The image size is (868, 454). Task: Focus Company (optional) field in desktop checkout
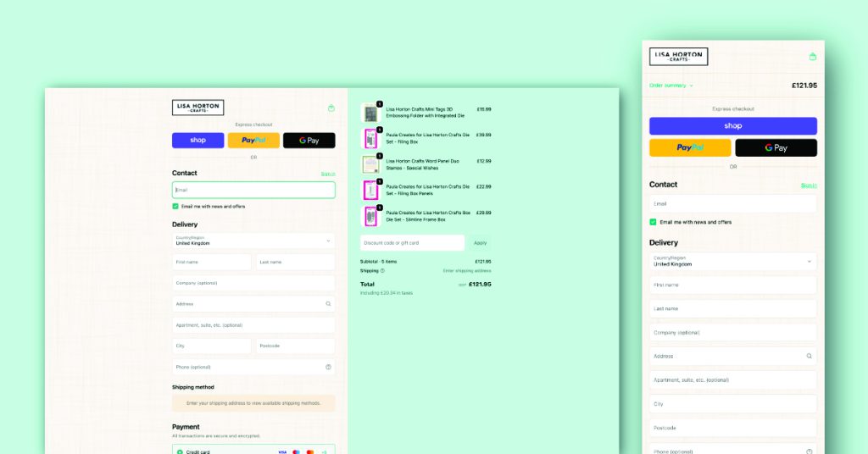pos(253,283)
